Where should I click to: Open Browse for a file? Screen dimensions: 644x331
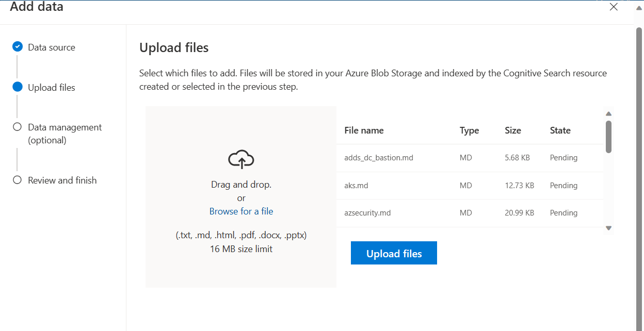(x=241, y=211)
